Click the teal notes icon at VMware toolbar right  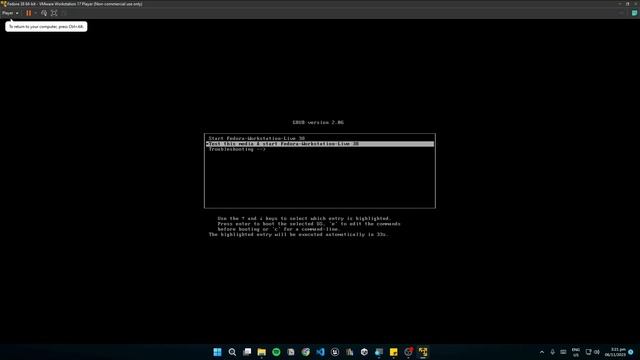click(x=634, y=13)
